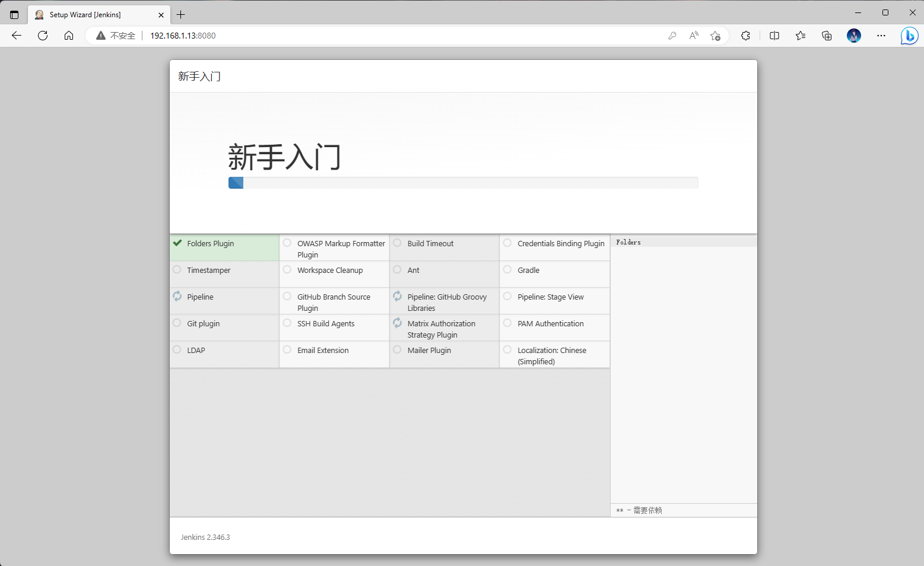Click SSH Build Agents label
This screenshot has height=566, width=924.
326,324
